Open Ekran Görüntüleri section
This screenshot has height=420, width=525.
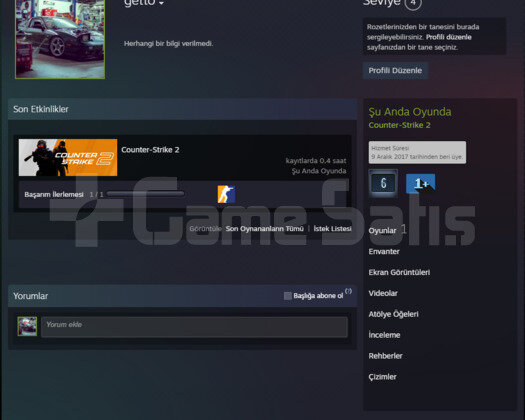click(399, 272)
